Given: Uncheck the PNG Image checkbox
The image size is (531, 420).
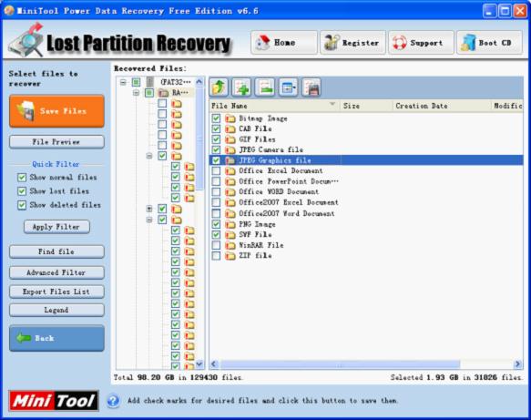Looking at the screenshot, I should point(216,224).
